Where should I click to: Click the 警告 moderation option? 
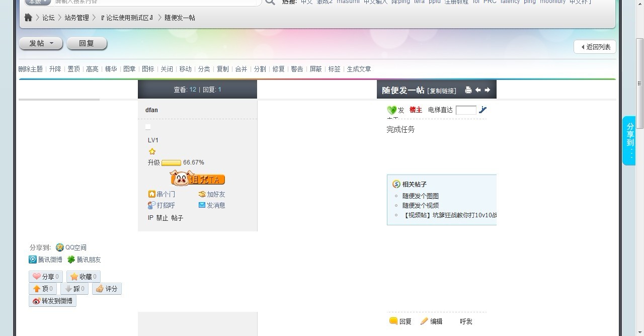pos(297,69)
